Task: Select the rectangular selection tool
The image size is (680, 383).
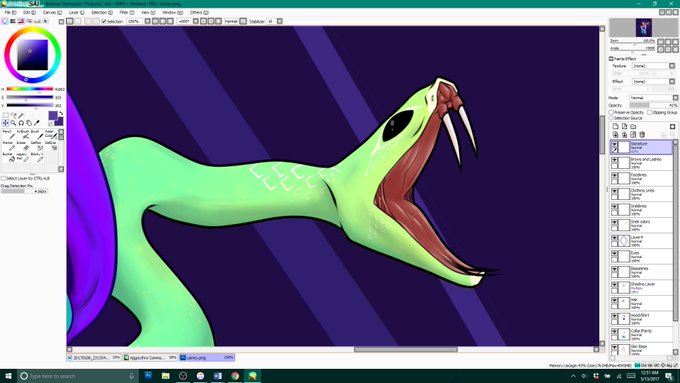Action: tap(6, 115)
